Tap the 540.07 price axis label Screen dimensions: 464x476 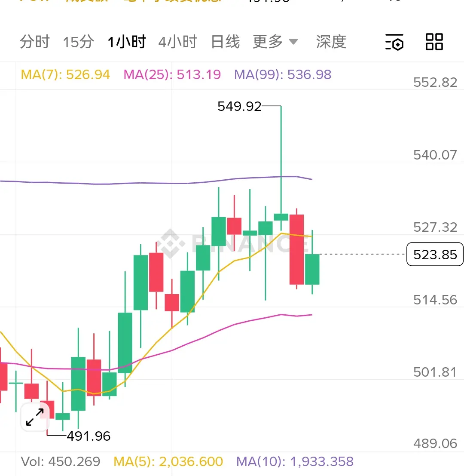435,155
